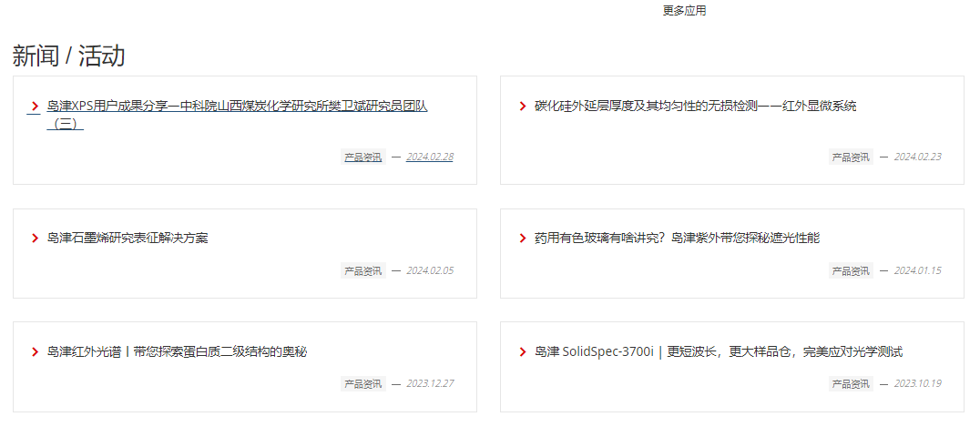Open the 岛津 SolidSpec-3700i article
This screenshot has height=447, width=980.
[x=719, y=352]
